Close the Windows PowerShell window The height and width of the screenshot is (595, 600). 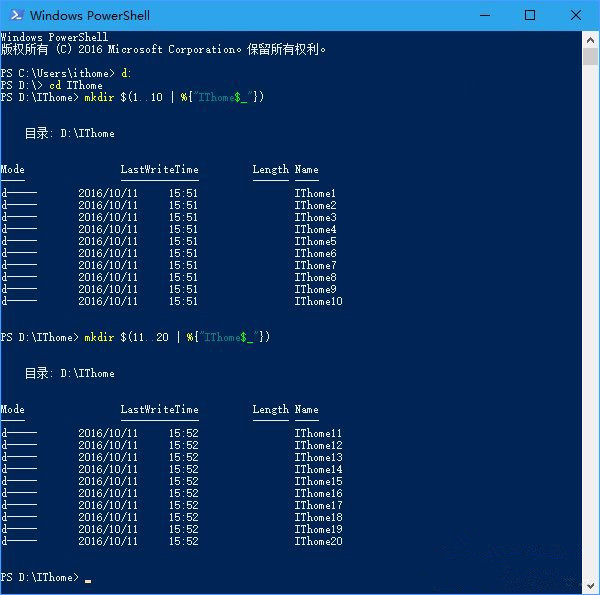click(x=576, y=15)
